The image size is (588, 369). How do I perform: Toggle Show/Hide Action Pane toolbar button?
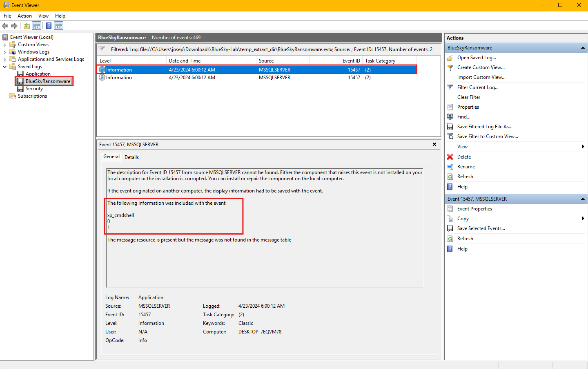59,26
